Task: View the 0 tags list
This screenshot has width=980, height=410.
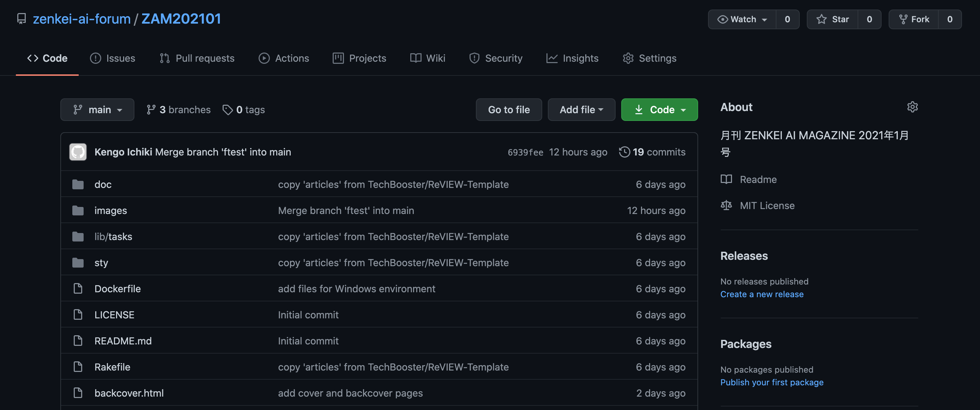Action: [x=243, y=110]
